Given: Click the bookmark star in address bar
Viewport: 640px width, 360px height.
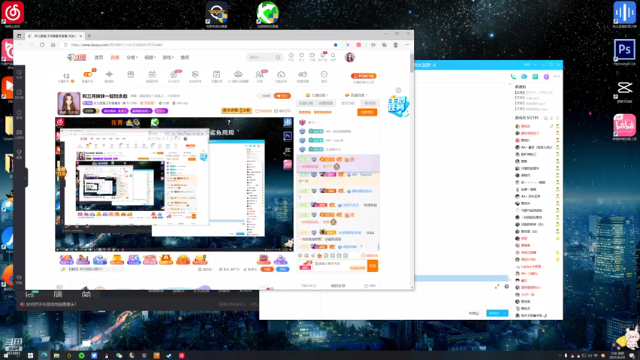Looking at the screenshot, I should pos(336,45).
